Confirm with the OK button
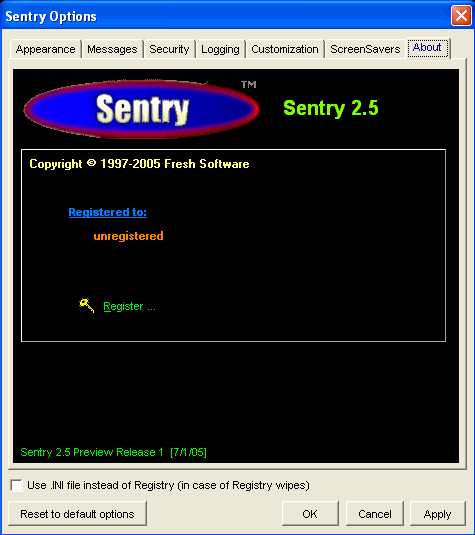Viewport: 475px width, 535px height. 310,514
